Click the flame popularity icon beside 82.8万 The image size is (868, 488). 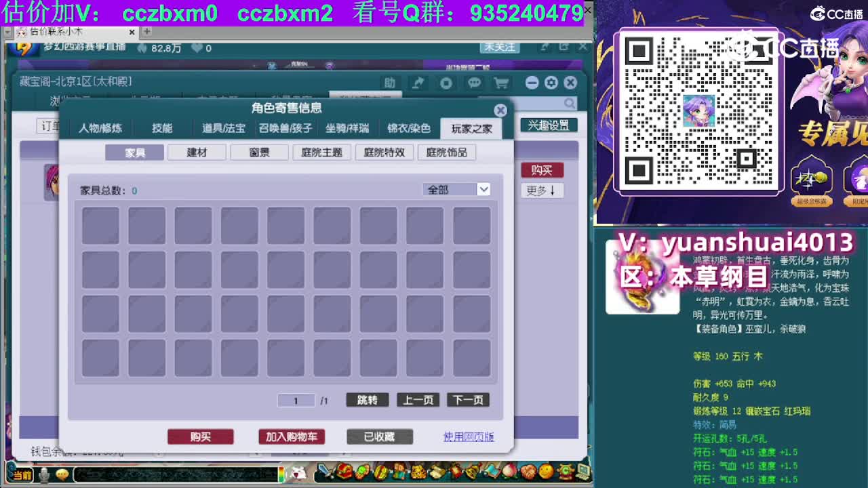(142, 48)
